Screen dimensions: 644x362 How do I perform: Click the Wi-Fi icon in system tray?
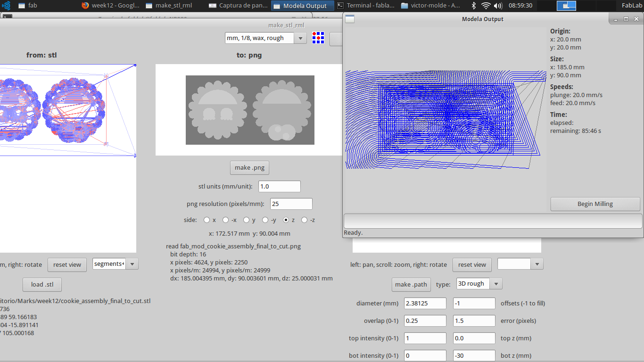click(x=486, y=6)
